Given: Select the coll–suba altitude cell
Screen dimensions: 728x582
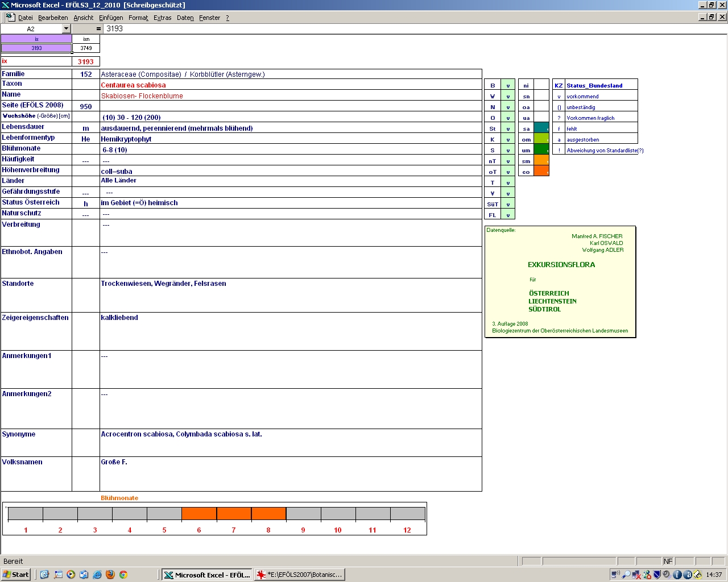Looking at the screenshot, I should 291,171.
